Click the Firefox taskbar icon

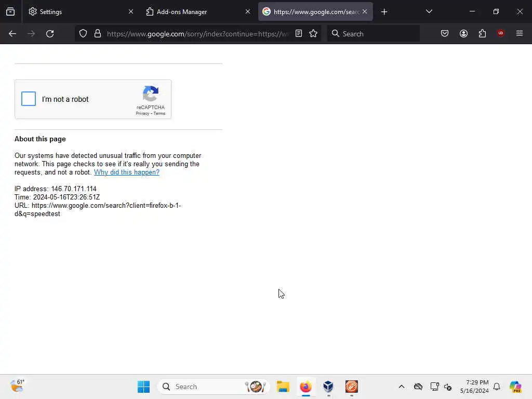[x=305, y=387]
